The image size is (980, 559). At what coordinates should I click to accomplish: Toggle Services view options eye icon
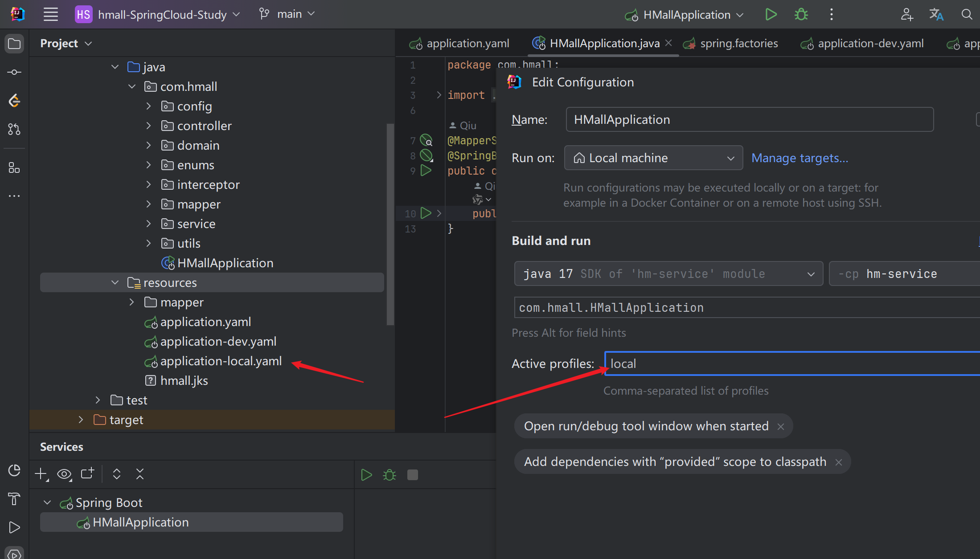(65, 474)
